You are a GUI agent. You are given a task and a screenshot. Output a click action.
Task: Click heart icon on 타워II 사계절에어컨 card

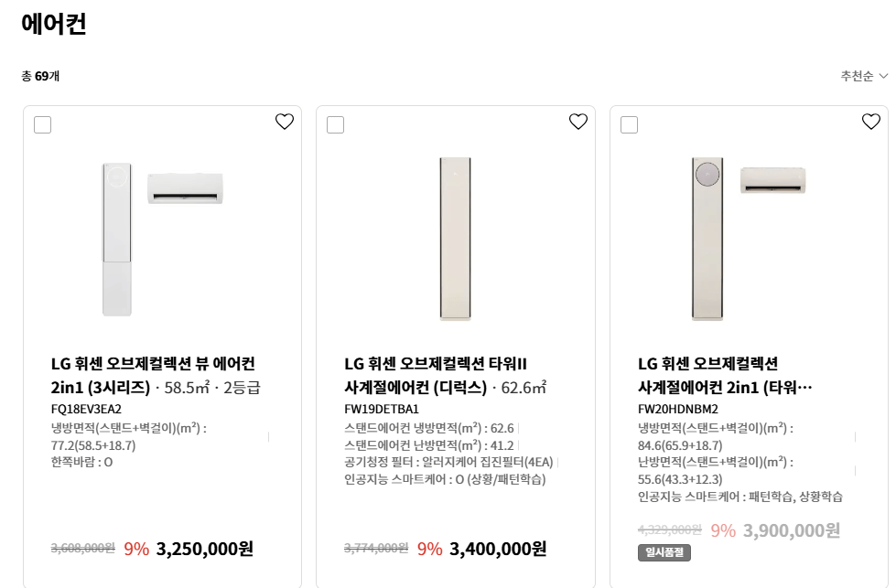[x=578, y=120]
